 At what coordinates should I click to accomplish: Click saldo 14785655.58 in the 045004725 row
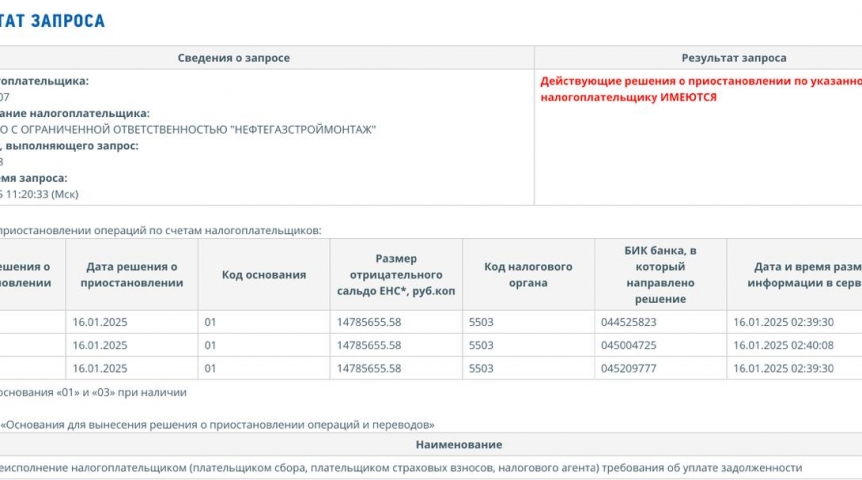point(369,345)
